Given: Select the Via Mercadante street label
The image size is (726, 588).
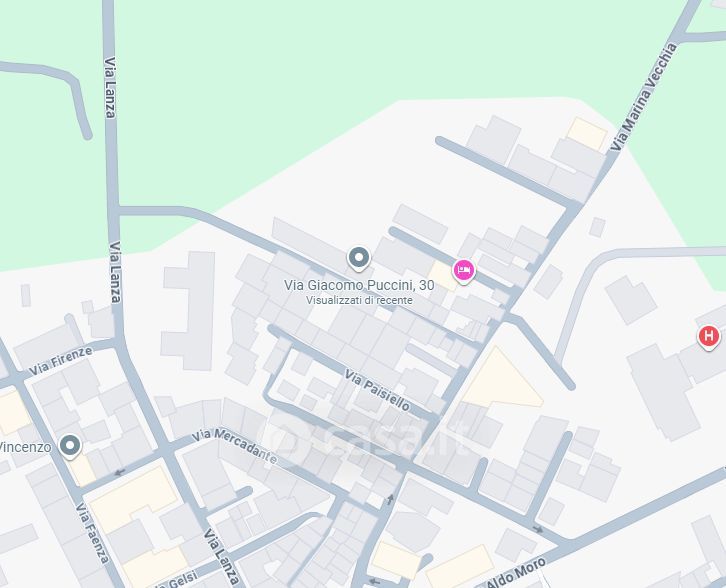Looking at the screenshot, I should (x=234, y=446).
